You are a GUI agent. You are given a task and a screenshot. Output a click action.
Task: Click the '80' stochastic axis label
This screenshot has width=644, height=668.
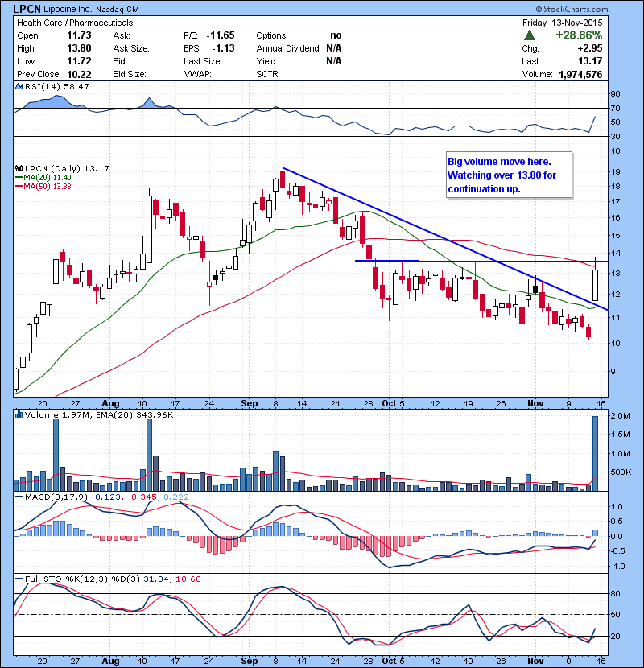615,593
